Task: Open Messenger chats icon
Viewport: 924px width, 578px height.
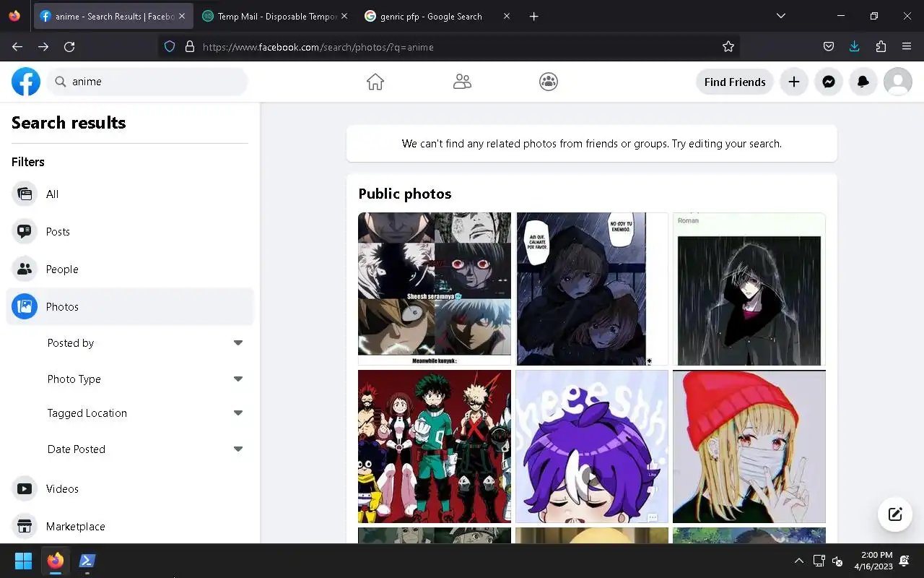Action: coord(829,82)
